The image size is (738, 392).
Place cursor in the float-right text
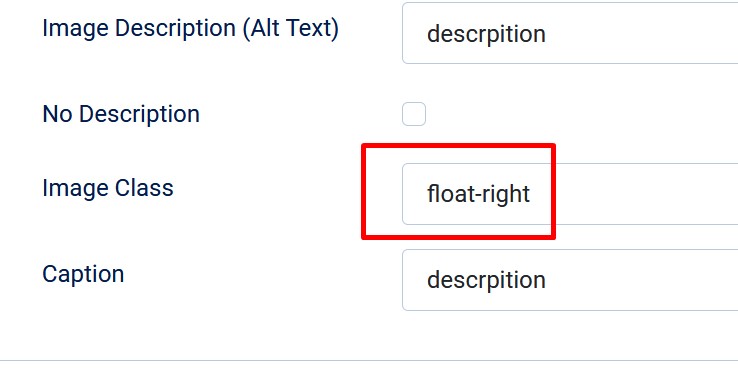click(x=478, y=194)
